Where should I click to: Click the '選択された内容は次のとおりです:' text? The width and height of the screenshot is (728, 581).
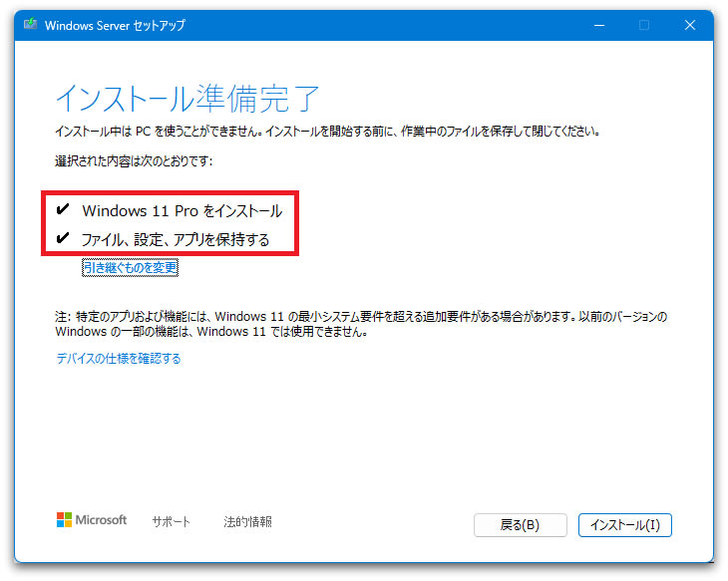(134, 161)
